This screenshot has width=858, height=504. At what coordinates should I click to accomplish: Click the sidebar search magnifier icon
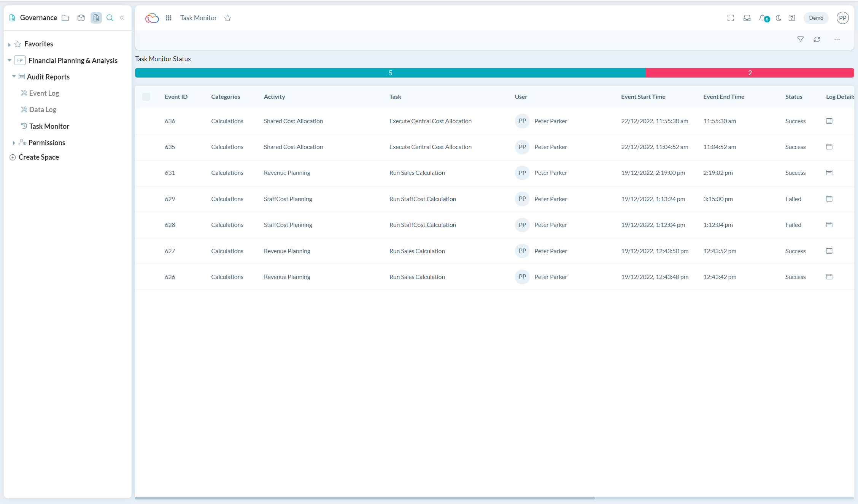(110, 18)
